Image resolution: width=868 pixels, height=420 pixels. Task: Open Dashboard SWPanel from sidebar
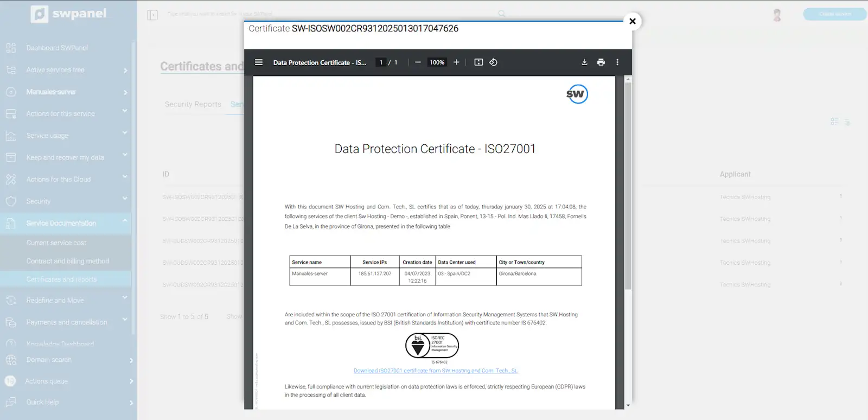[57, 48]
